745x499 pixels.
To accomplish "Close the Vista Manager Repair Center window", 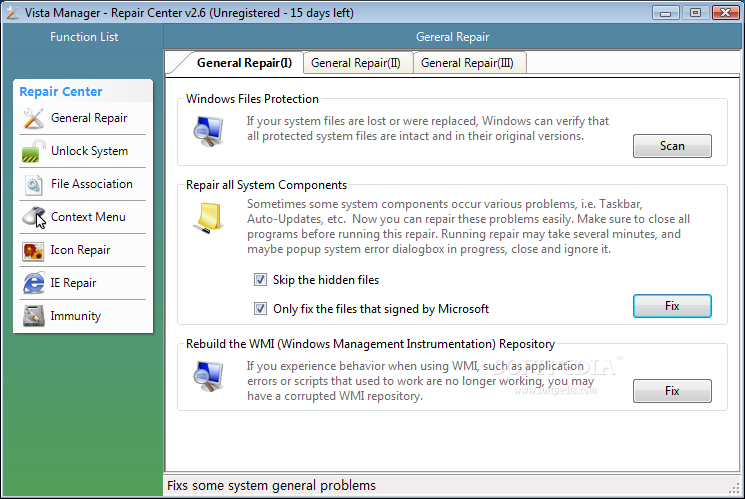I will (726, 13).
